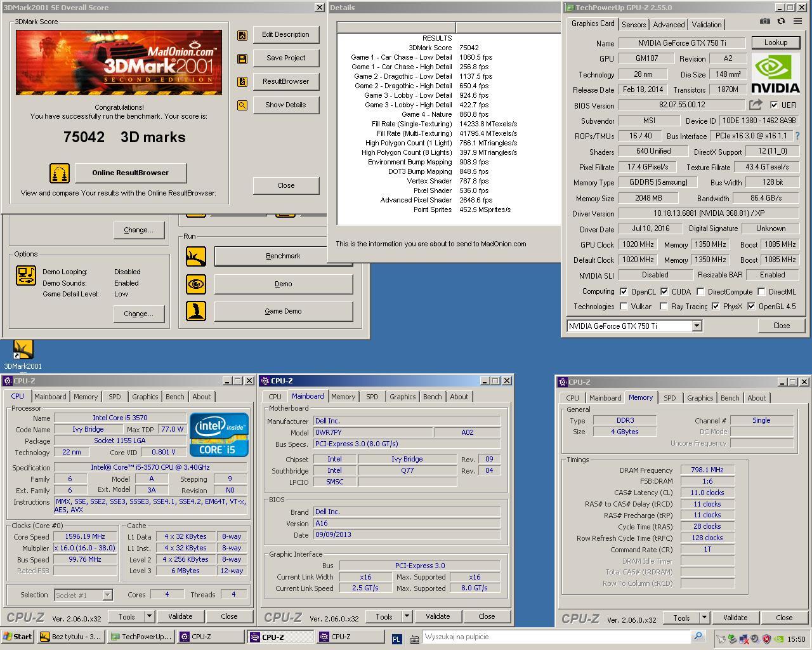Launch the Demo via its icon
The image size is (812, 650).
point(195,284)
